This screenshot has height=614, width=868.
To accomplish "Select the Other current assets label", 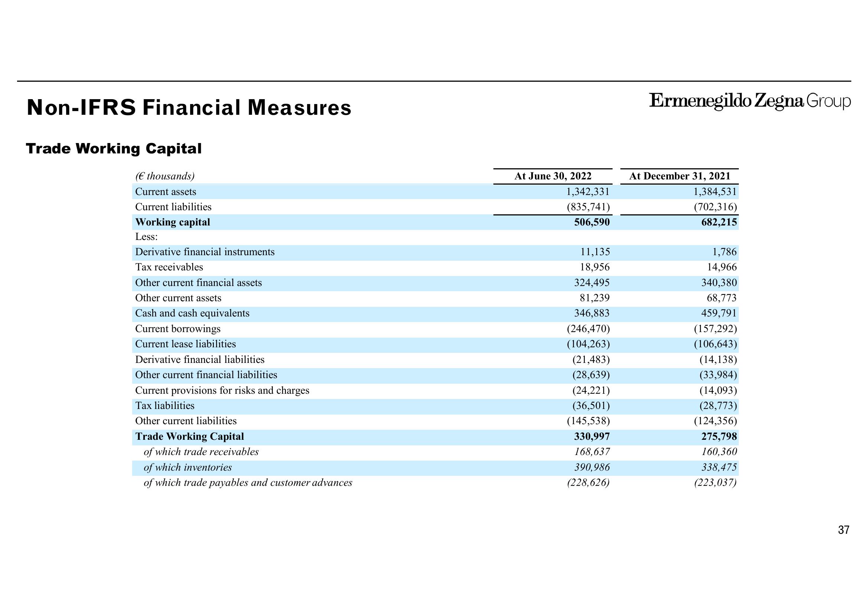I will (178, 298).
